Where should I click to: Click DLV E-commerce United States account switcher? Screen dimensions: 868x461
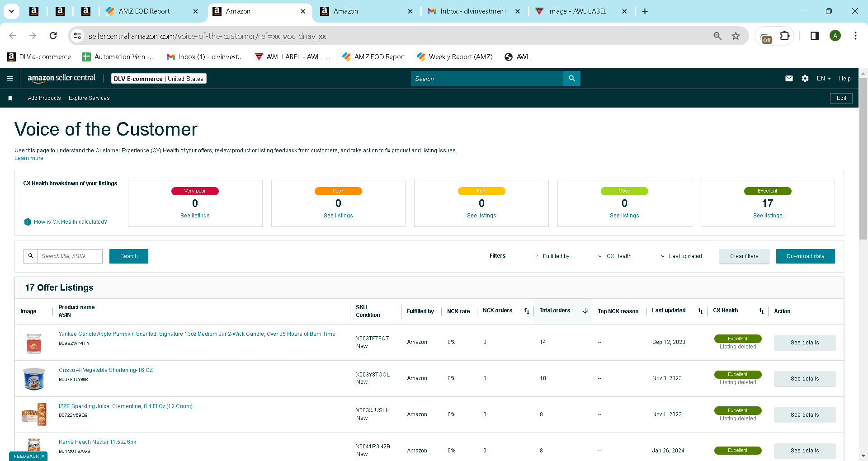(x=159, y=79)
